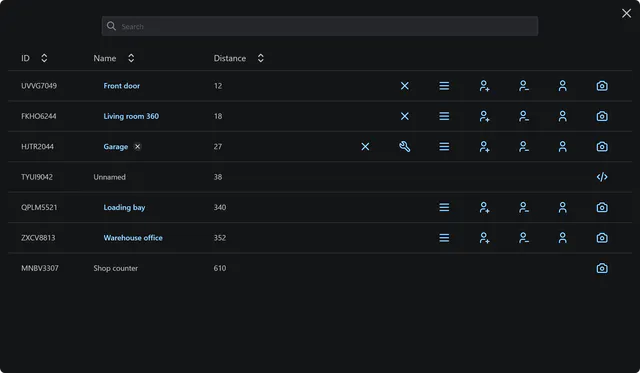The image size is (640, 373).
Task: Add user icon in Loading bay row
Action: coord(484,207)
